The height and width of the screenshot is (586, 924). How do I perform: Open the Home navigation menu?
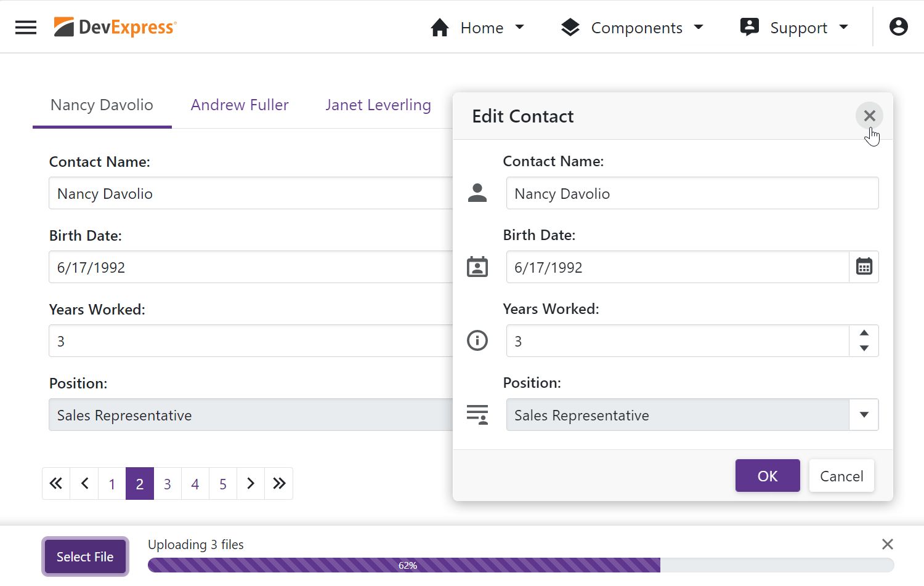(x=477, y=28)
